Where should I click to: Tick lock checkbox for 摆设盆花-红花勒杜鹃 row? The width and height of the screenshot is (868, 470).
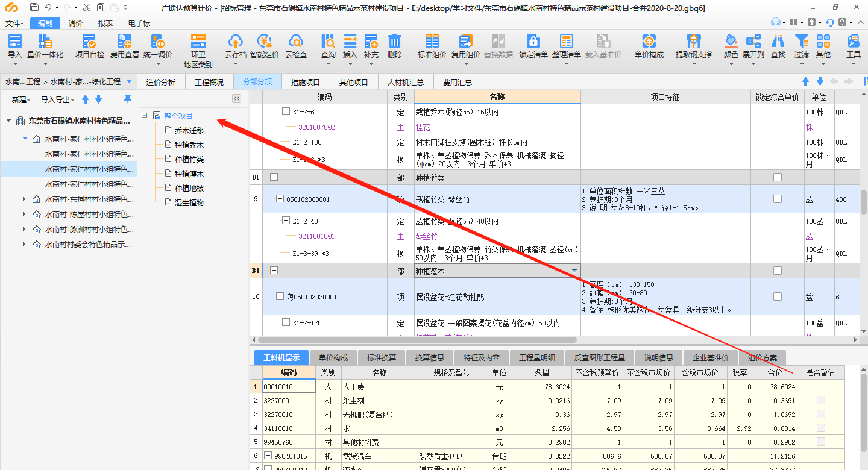(x=778, y=296)
